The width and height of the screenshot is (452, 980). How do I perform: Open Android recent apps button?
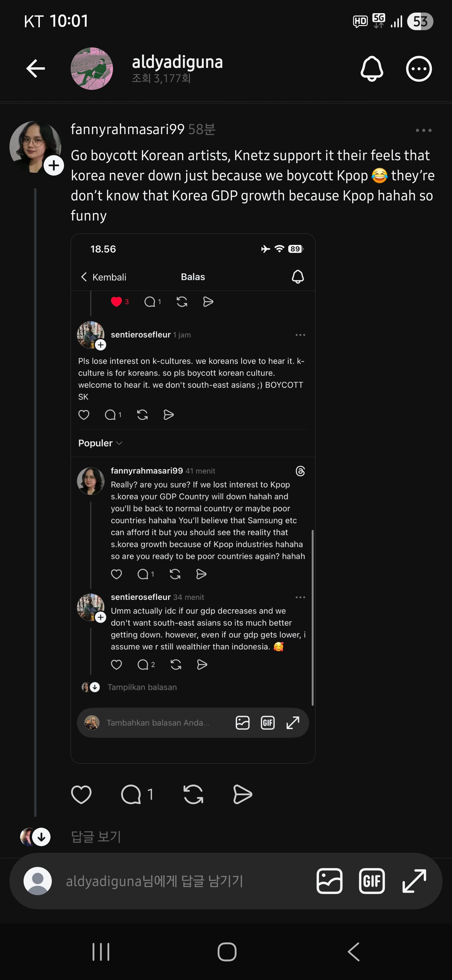click(x=101, y=952)
